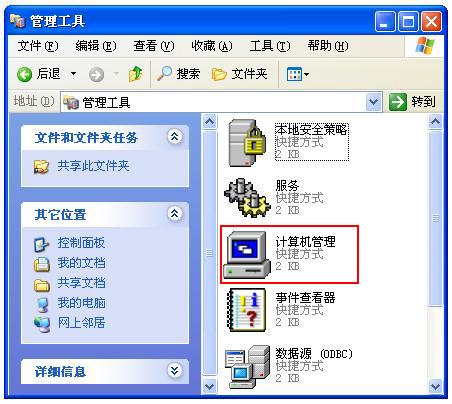Click the 搜索 magnifier toolbar button
The height and width of the screenshot is (404, 452).
pos(178,74)
